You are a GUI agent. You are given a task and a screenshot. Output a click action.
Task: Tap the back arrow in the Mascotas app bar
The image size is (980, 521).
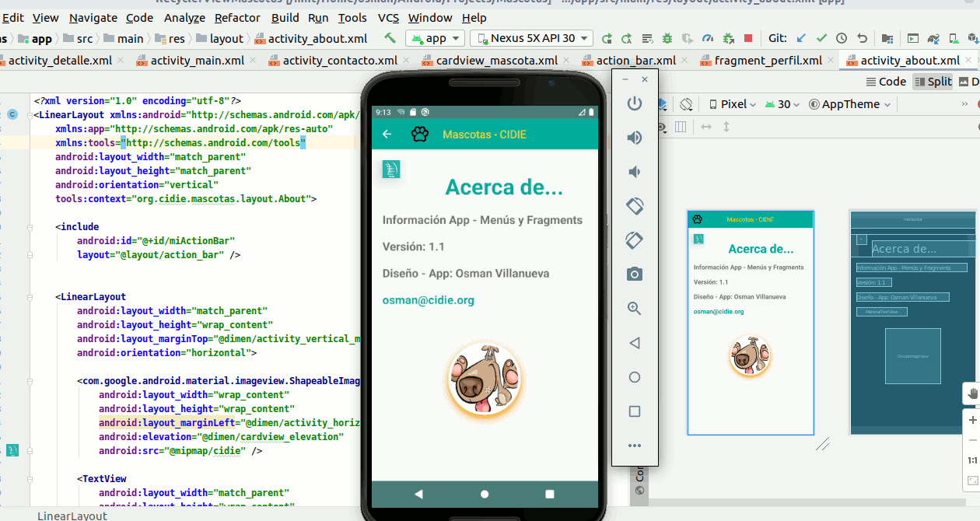[x=387, y=135]
